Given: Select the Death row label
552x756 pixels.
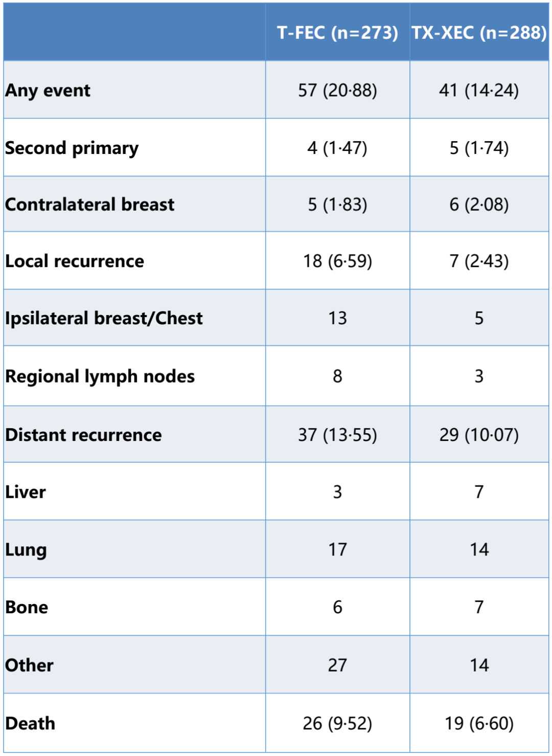Looking at the screenshot, I should [30, 723].
